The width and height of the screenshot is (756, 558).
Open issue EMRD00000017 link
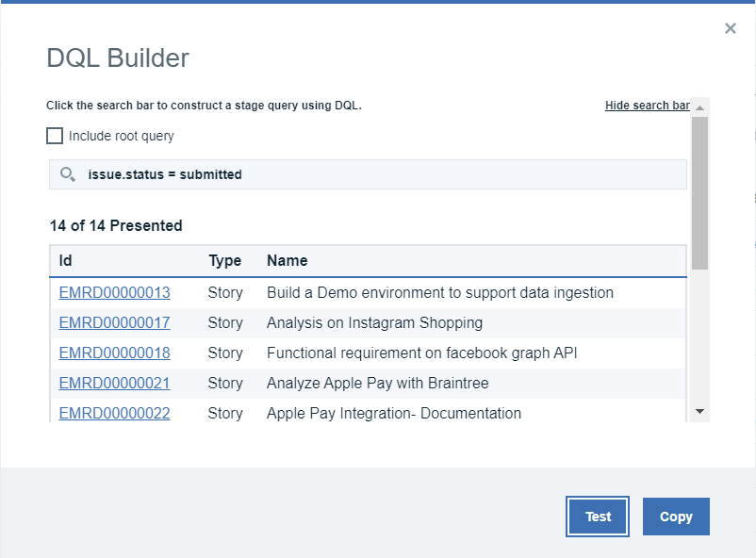[114, 322]
